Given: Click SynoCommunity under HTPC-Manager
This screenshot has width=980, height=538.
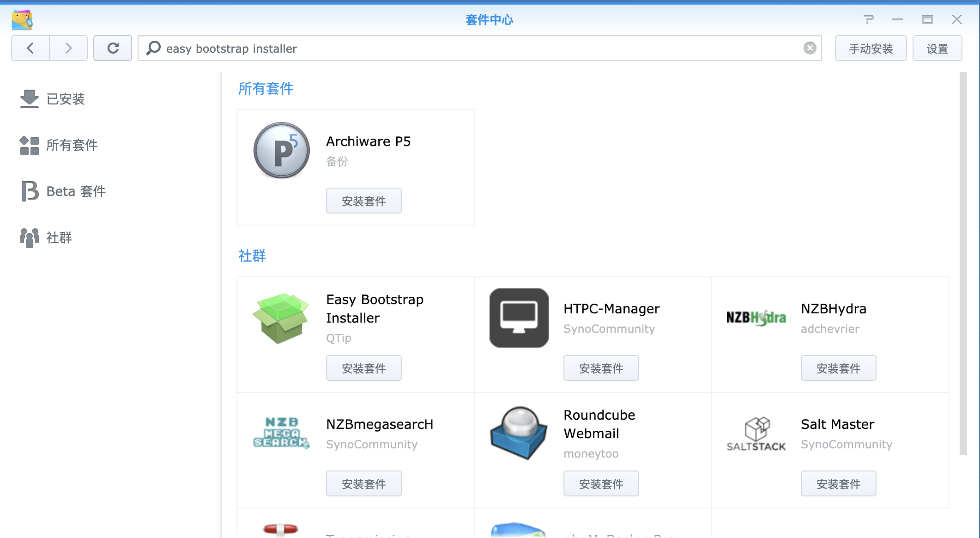Looking at the screenshot, I should (609, 329).
